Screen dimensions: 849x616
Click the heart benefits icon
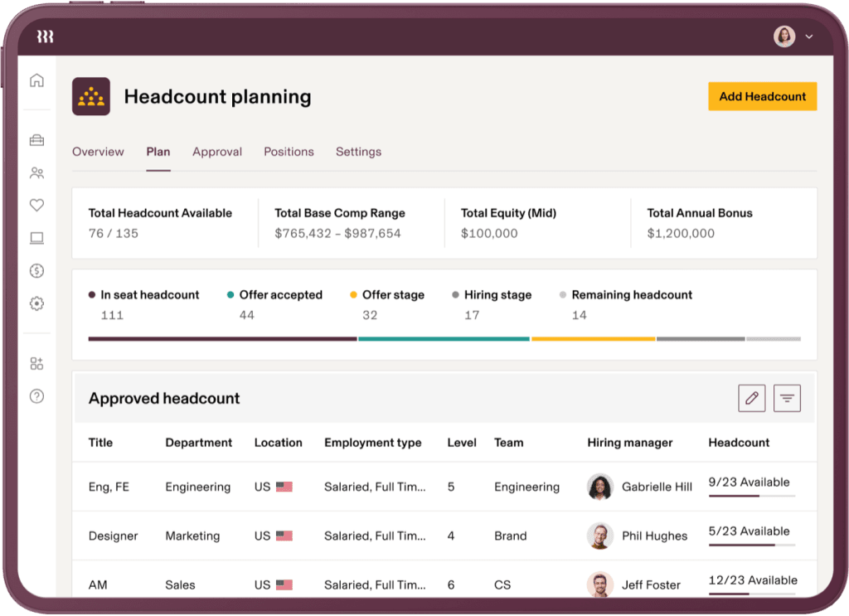[x=36, y=205]
